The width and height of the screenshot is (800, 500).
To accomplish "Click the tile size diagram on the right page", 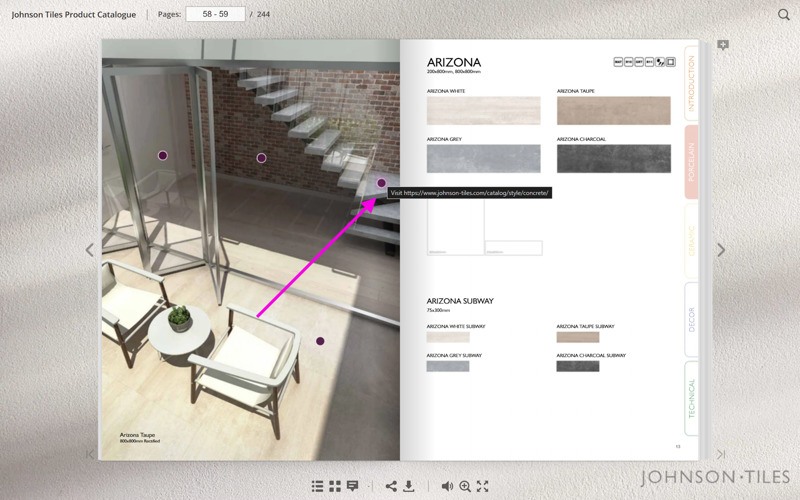I will [485, 228].
